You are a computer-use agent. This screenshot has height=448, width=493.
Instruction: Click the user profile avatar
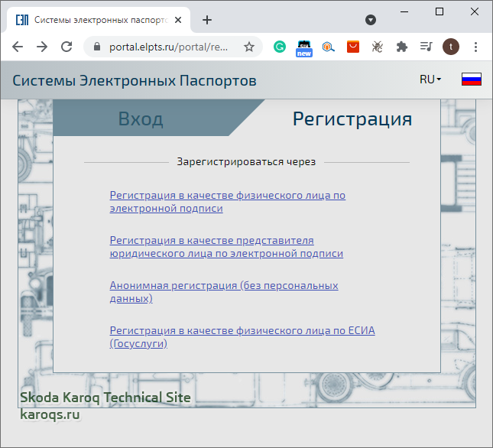[x=451, y=47]
